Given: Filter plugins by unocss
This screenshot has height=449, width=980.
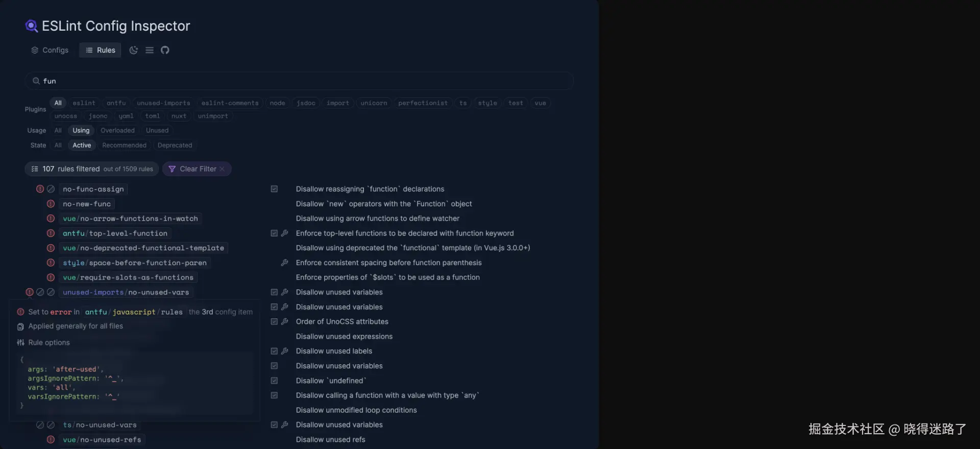Looking at the screenshot, I should pos(66,116).
